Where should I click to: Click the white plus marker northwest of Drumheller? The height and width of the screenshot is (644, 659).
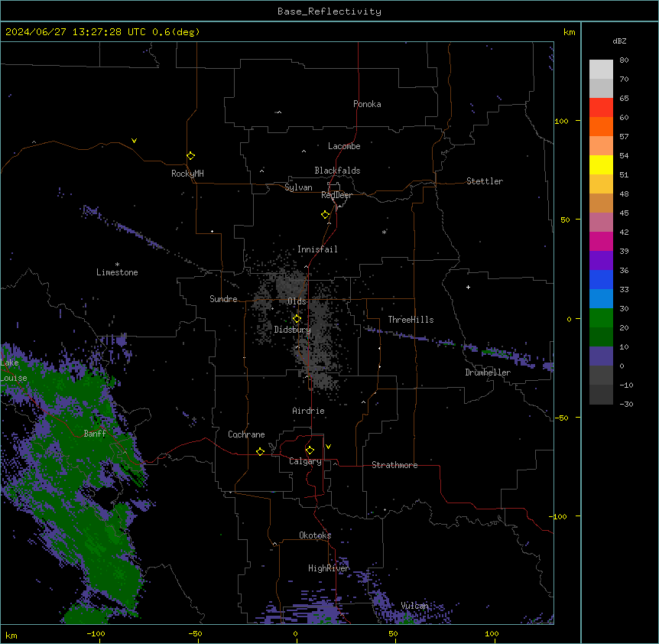pyautogui.click(x=468, y=287)
